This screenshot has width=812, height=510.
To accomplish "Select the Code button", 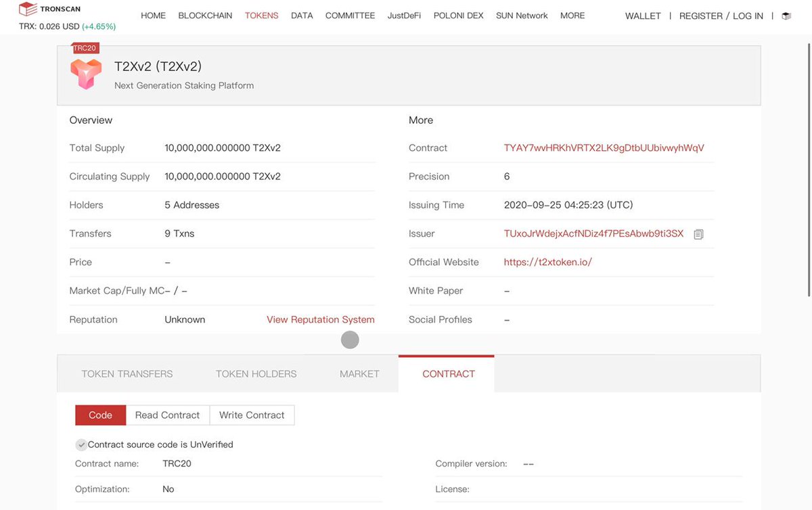I will (x=101, y=415).
